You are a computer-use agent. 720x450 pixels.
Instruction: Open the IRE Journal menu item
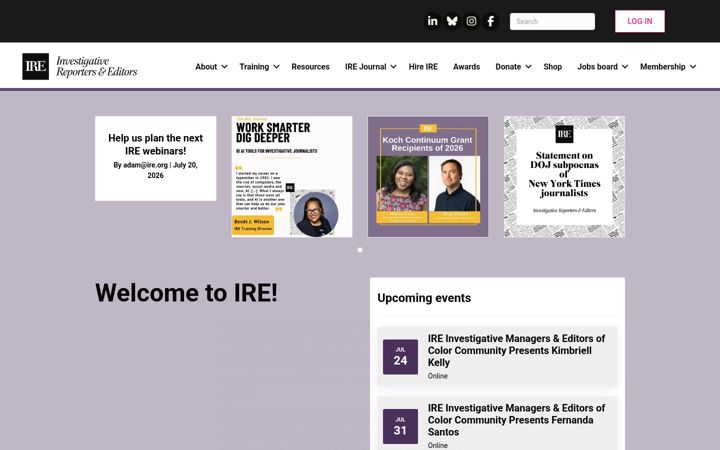coord(366,67)
